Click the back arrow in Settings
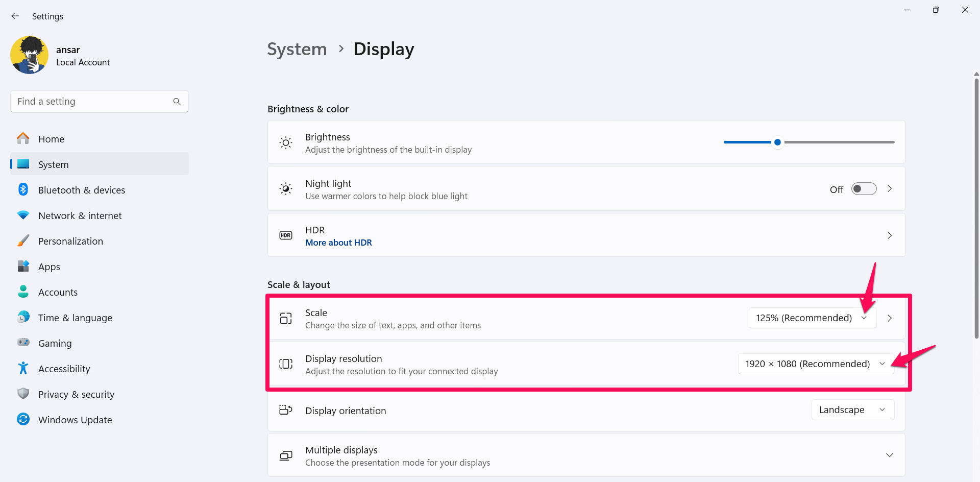980x482 pixels. click(15, 16)
